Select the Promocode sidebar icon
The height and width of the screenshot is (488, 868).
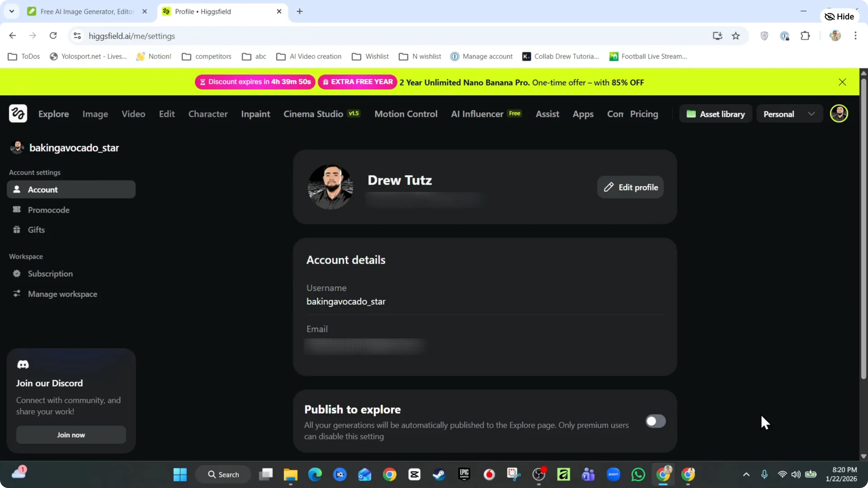[x=17, y=209]
